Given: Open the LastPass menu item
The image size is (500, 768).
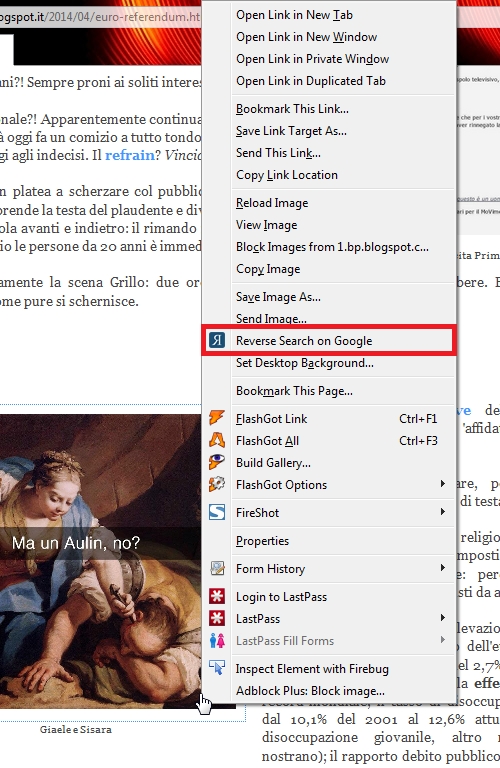Looking at the screenshot, I should click(329, 619).
